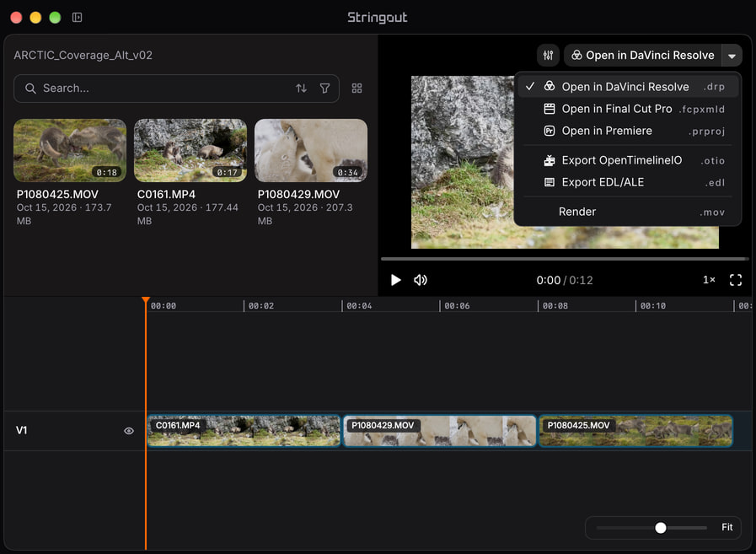
Task: Mute the preview volume speaker icon
Action: tap(421, 280)
